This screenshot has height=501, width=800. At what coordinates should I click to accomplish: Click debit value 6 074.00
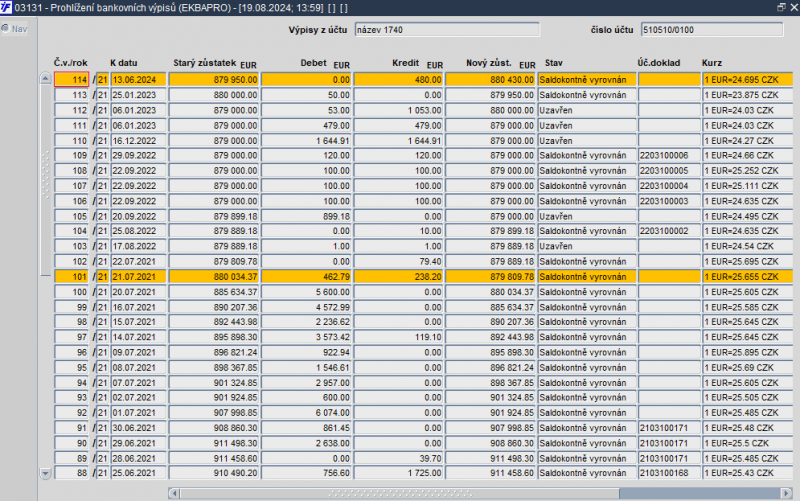click(x=307, y=413)
